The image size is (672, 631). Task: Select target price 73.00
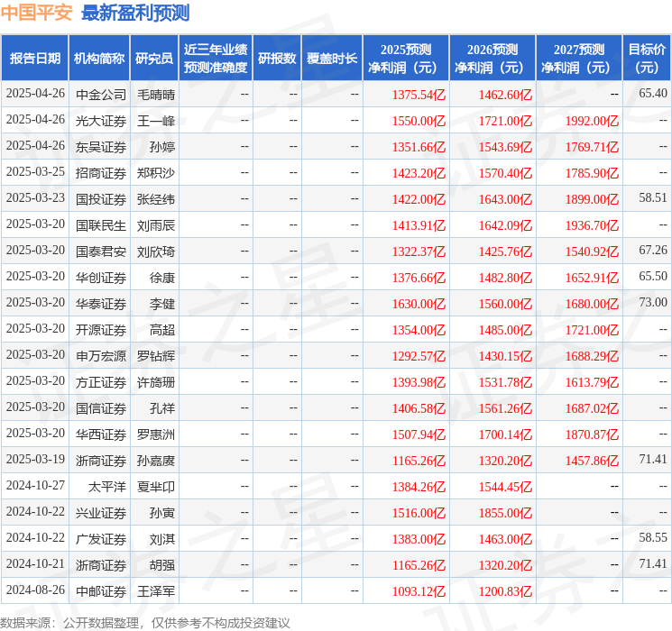click(653, 303)
